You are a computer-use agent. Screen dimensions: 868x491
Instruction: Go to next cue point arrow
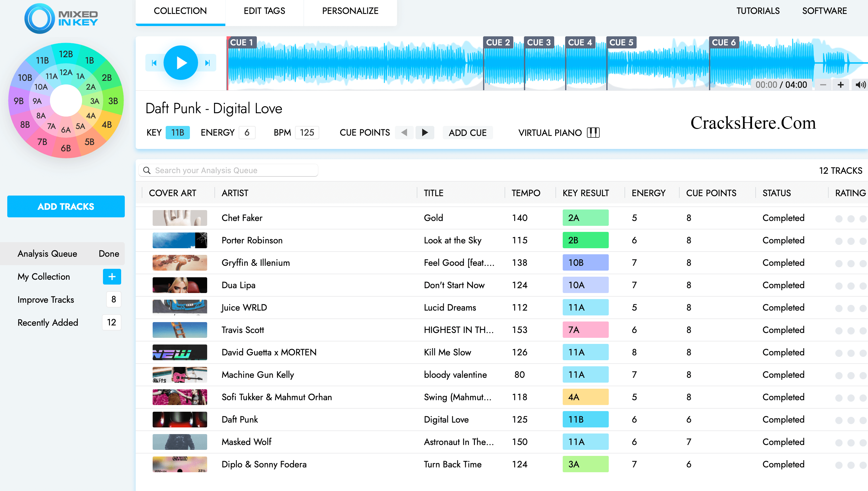tap(425, 133)
